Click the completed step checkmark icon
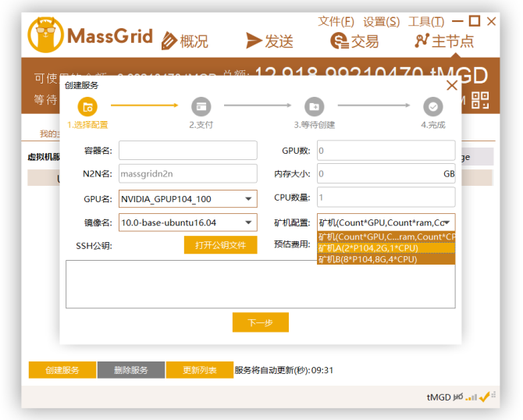 coord(432,106)
